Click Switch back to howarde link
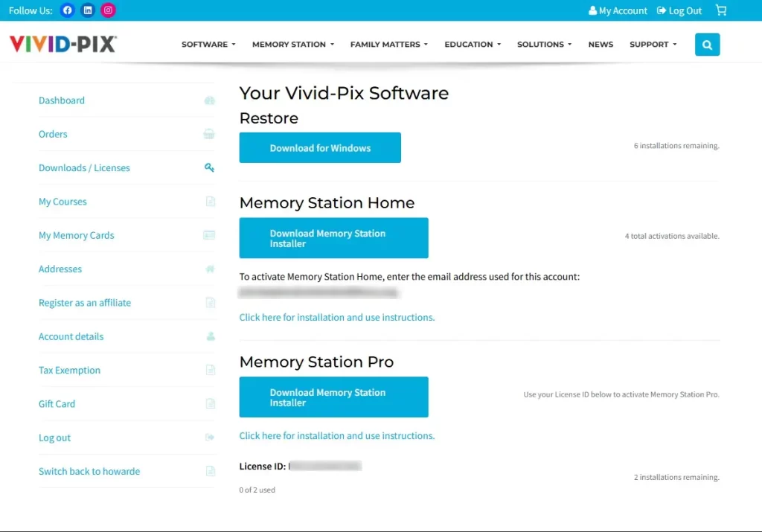This screenshot has width=762, height=532. pyautogui.click(x=89, y=471)
